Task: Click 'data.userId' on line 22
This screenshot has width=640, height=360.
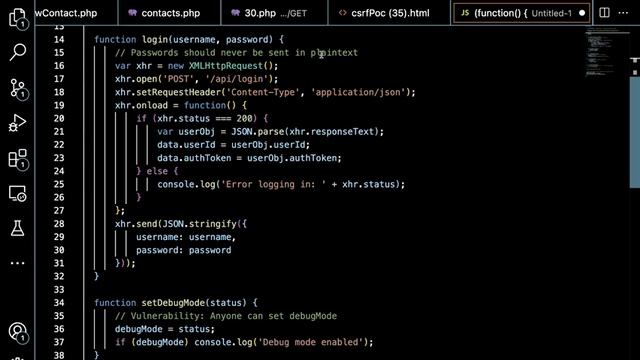Action: pos(186,144)
